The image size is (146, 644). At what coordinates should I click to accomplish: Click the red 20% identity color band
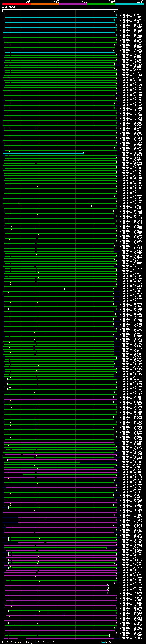(x=16, y=4)
